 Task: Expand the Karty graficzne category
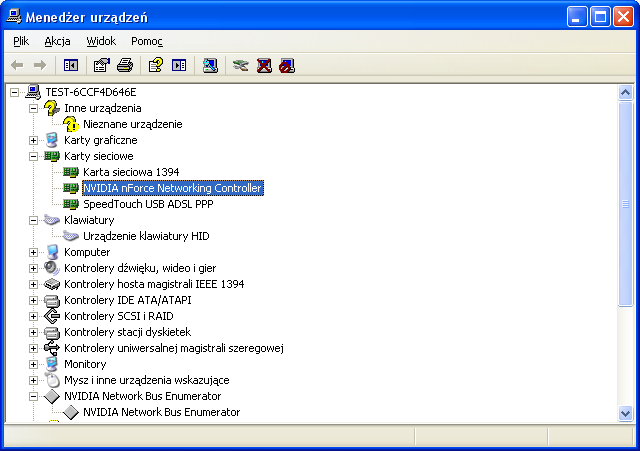point(33,140)
